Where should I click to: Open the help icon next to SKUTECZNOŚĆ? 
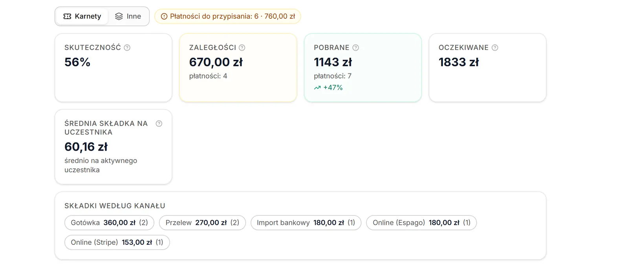127,47
